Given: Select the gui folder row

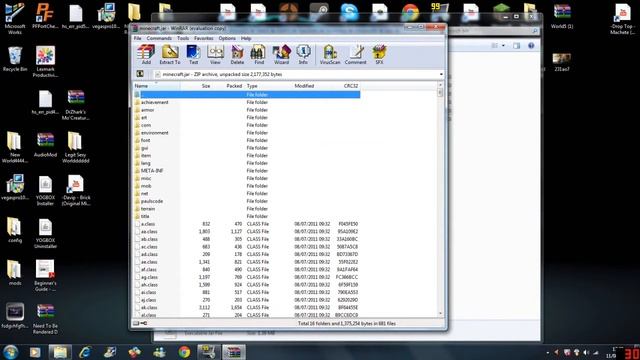Looking at the screenshot, I should click(247, 148).
